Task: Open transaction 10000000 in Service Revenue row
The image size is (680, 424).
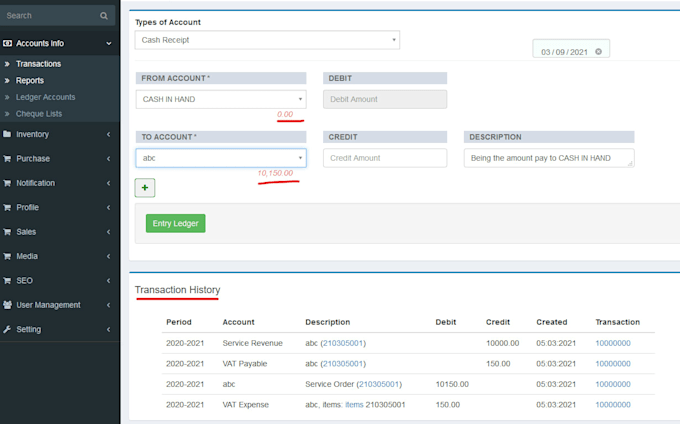Action: coord(613,343)
